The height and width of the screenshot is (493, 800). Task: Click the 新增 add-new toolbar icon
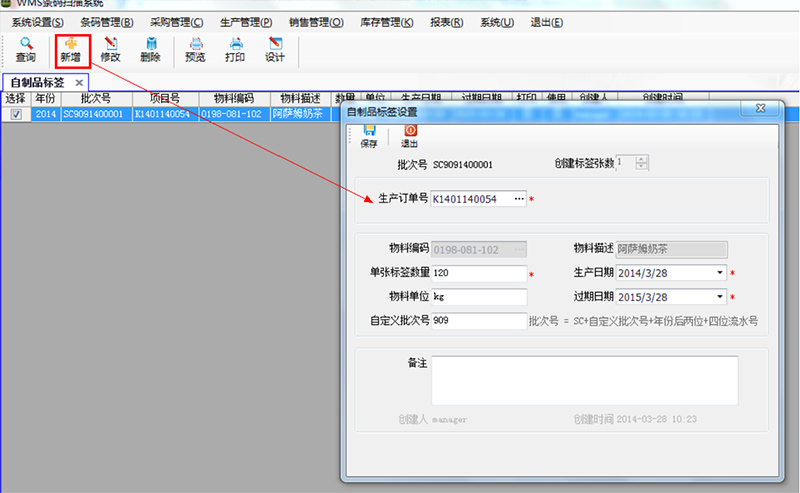tap(72, 50)
